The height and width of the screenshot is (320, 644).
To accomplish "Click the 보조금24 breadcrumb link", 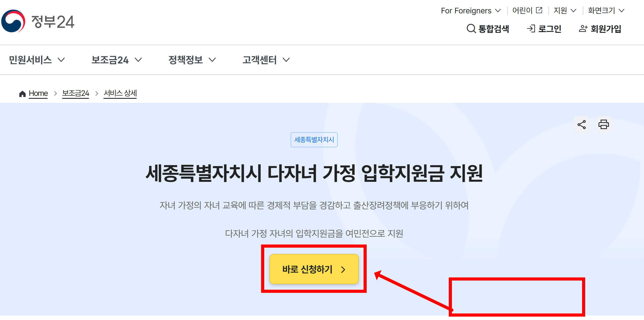I will tap(76, 93).
